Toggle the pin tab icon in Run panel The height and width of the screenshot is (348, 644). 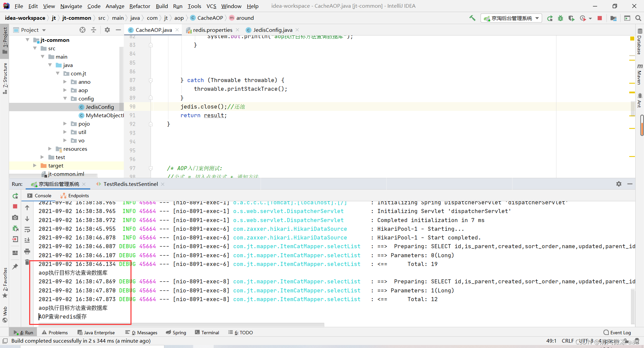pos(15,266)
